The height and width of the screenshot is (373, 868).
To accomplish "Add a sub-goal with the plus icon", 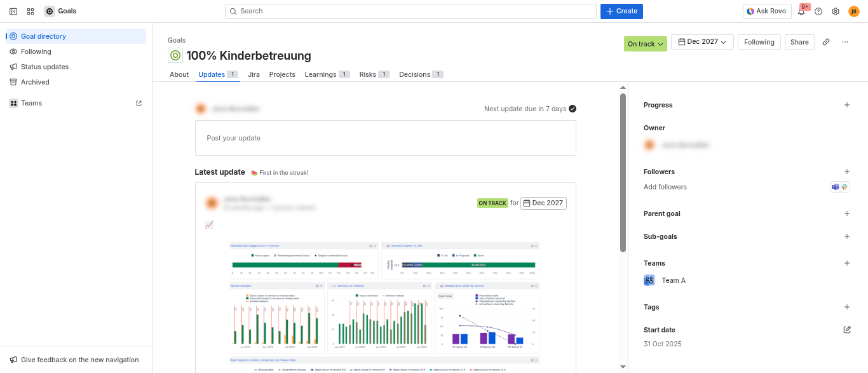I will click(x=847, y=236).
